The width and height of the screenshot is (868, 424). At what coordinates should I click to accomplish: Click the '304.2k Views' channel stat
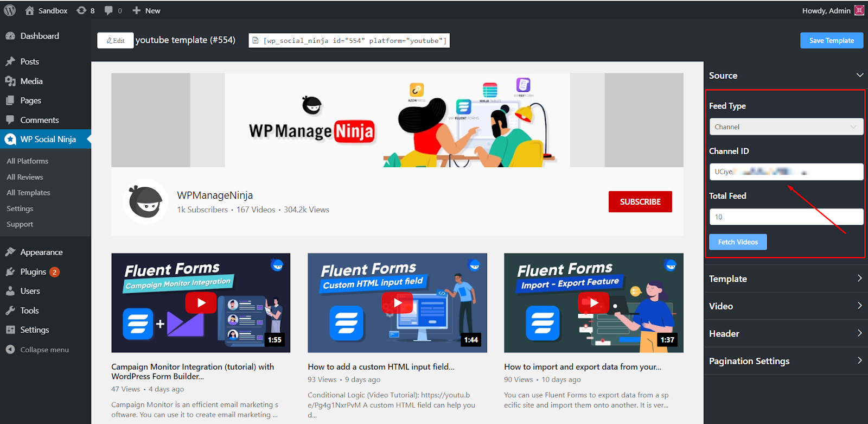coord(307,210)
